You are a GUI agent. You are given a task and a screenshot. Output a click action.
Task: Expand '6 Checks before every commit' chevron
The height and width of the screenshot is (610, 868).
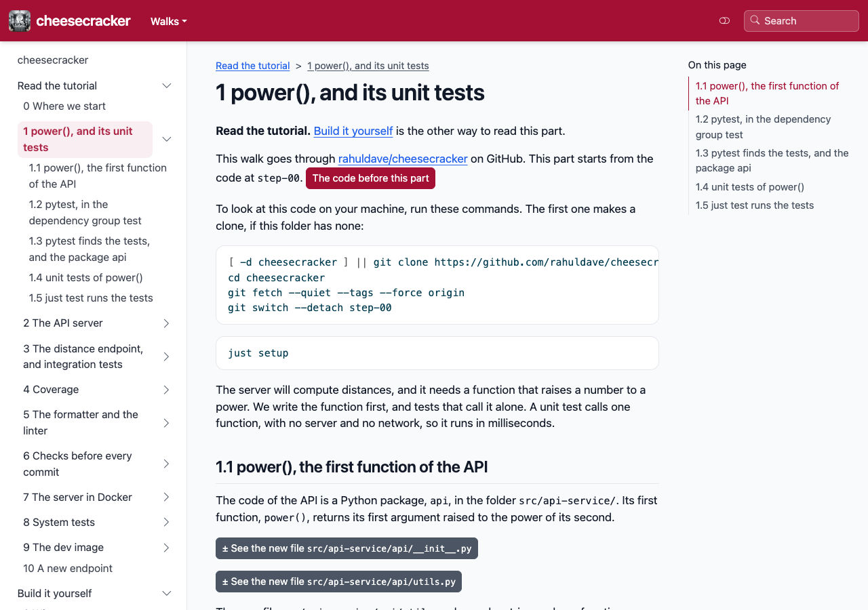coord(167,464)
